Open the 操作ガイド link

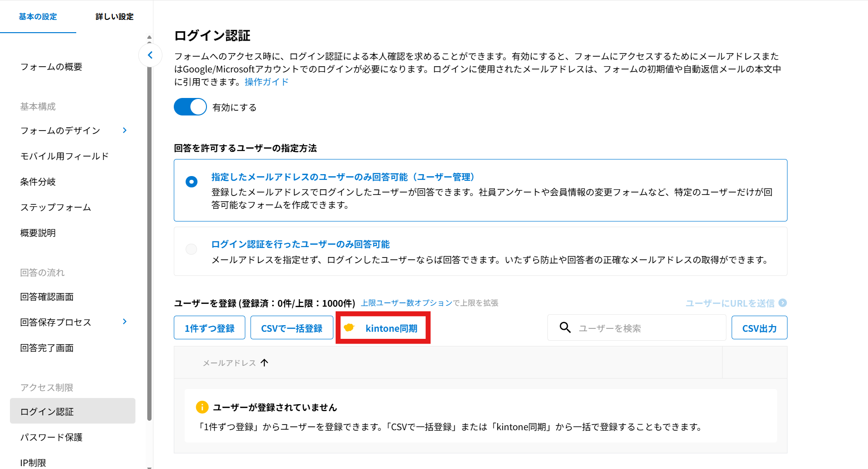click(x=267, y=82)
